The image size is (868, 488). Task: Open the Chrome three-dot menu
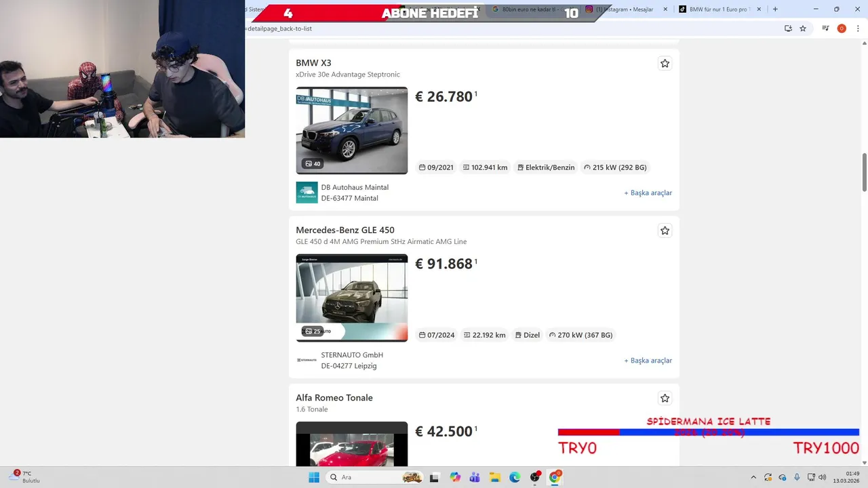pyautogui.click(x=858, y=28)
